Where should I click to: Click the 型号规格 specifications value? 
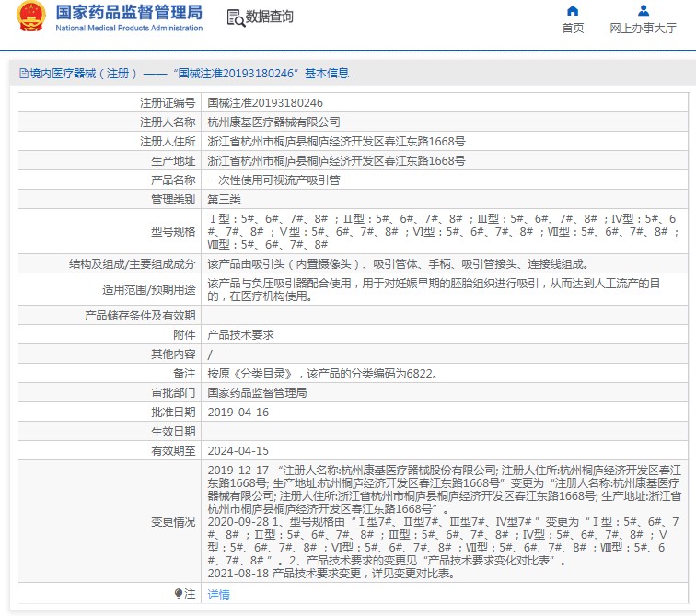pyautogui.click(x=443, y=231)
